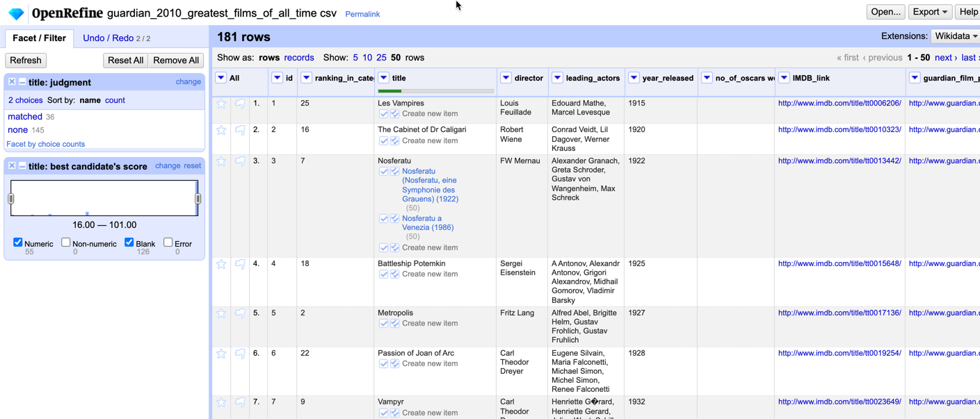Disable the Numeric checkbox in score facet
Viewport: 980px width, 419px height.
coord(17,243)
